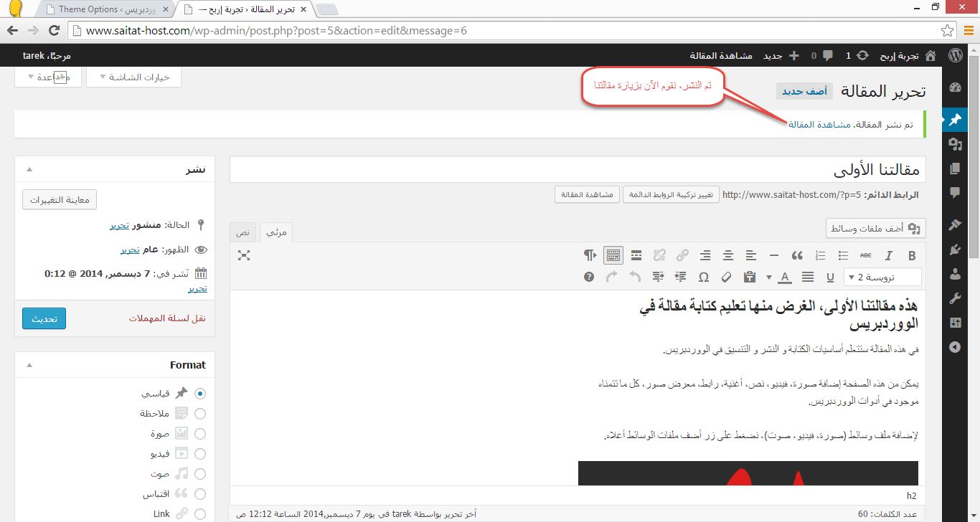Screen dimensions: 980x522
Task: Select the قياسي (standard) post format
Action: click(200, 394)
